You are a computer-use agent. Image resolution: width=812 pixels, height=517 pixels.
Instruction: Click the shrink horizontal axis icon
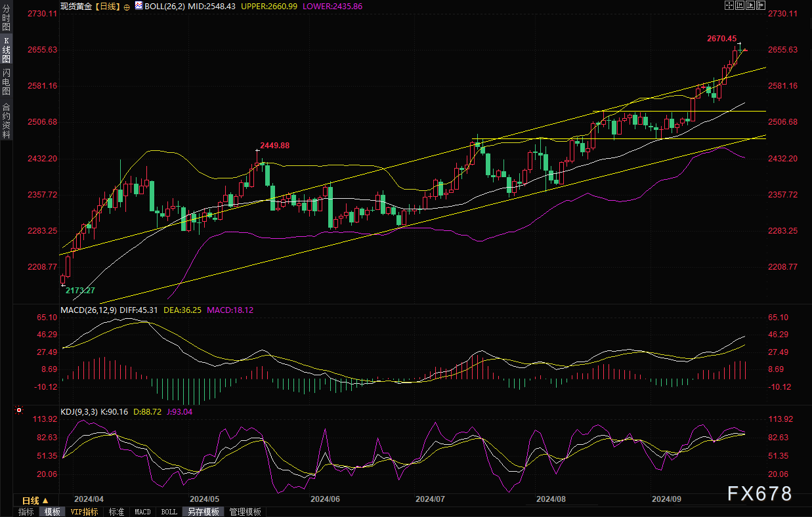click(740, 5)
